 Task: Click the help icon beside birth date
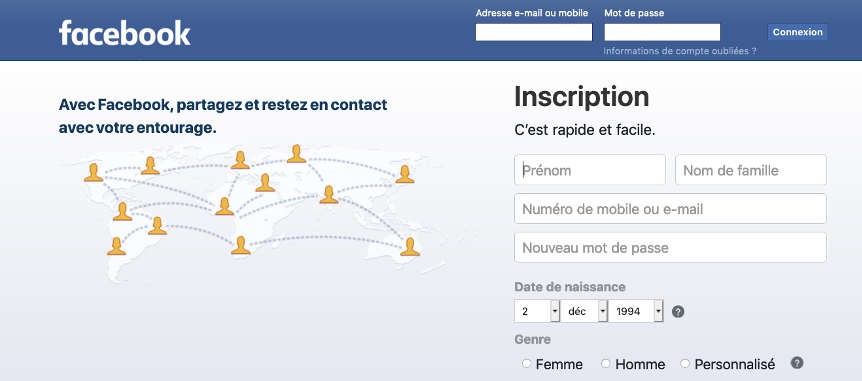tap(678, 312)
